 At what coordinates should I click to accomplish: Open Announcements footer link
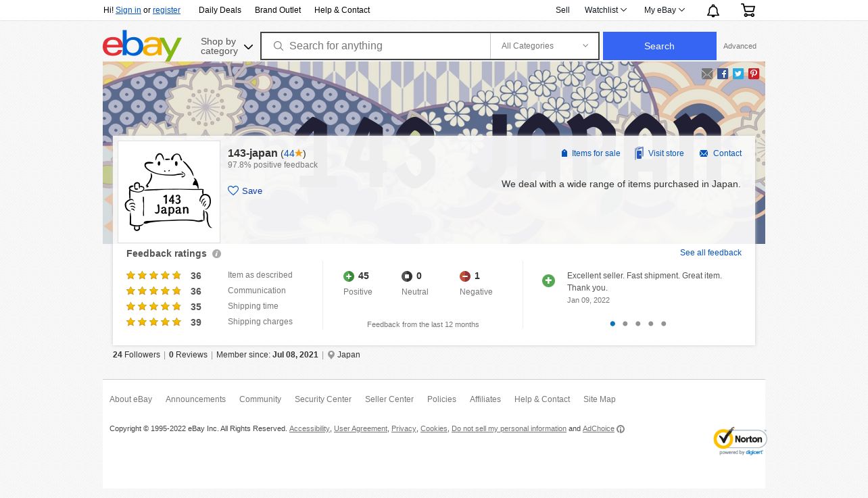195,399
